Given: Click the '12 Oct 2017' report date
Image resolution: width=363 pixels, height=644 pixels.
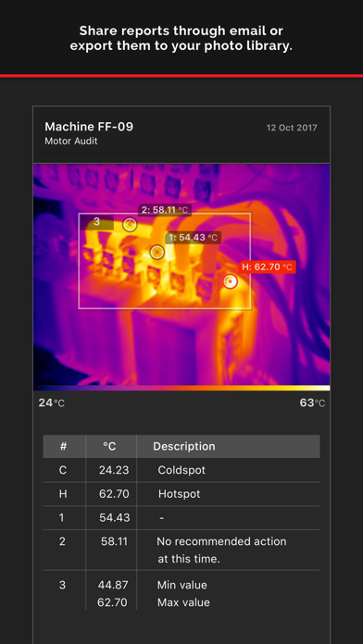Looking at the screenshot, I should (x=292, y=128).
